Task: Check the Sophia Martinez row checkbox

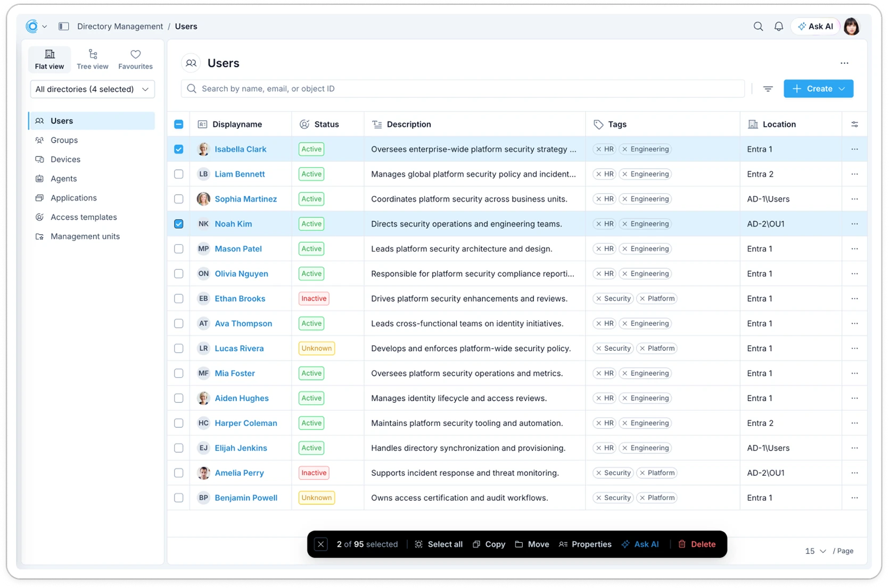Action: (x=179, y=199)
